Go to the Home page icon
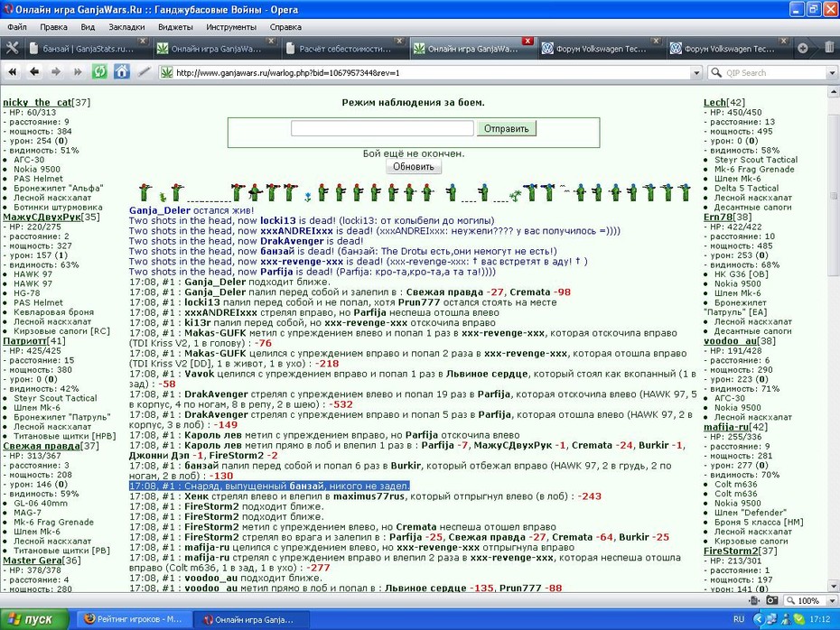The image size is (840, 630). (122, 71)
